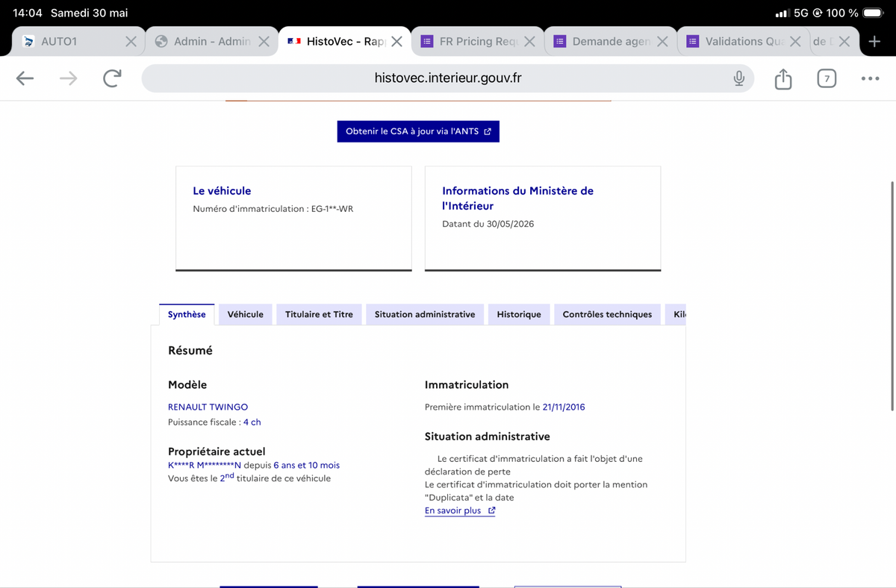Close the AUTO1 tab
This screenshot has width=896, height=588.
point(131,41)
